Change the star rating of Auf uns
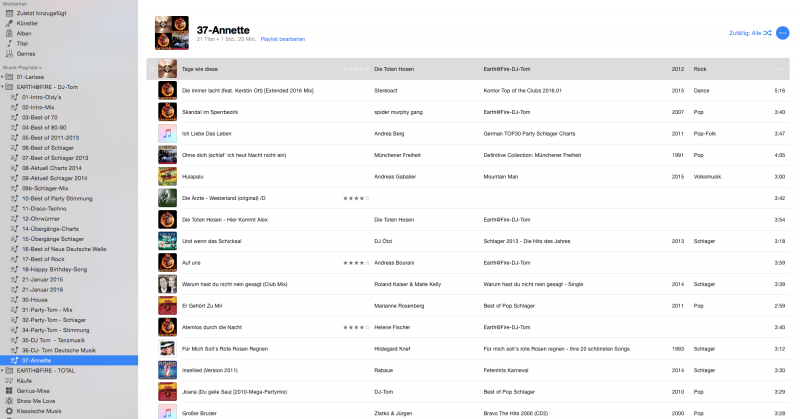The image size is (800, 419). (x=356, y=263)
